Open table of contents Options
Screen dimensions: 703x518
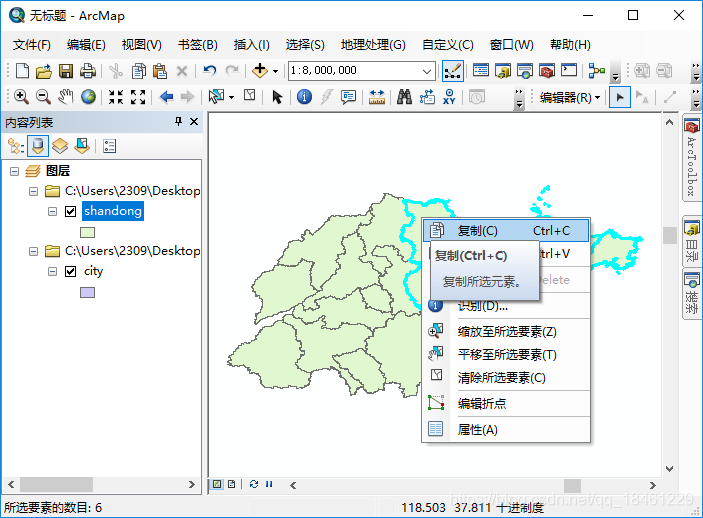pos(109,146)
